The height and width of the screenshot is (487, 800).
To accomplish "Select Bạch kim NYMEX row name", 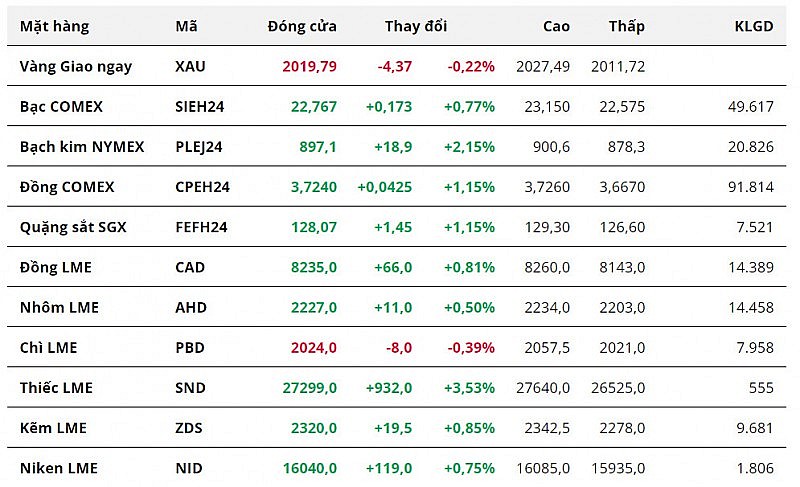I will (x=82, y=147).
